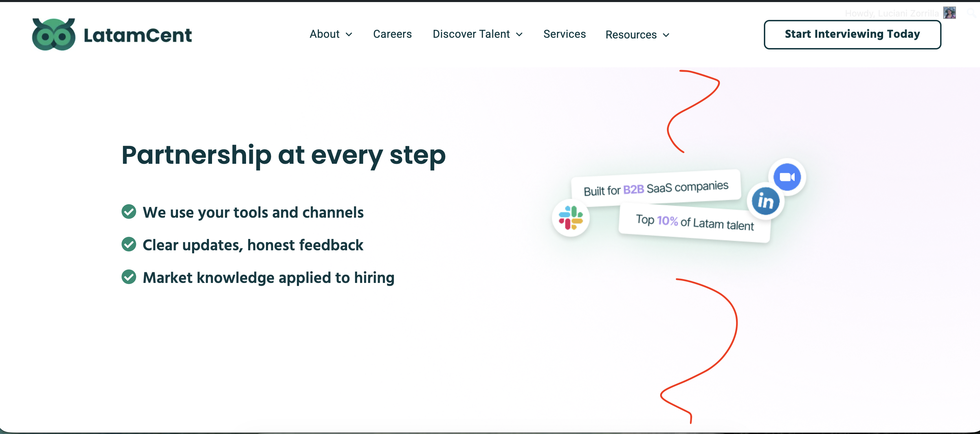Go to the Services page
This screenshot has height=434, width=980.
pyautogui.click(x=564, y=34)
